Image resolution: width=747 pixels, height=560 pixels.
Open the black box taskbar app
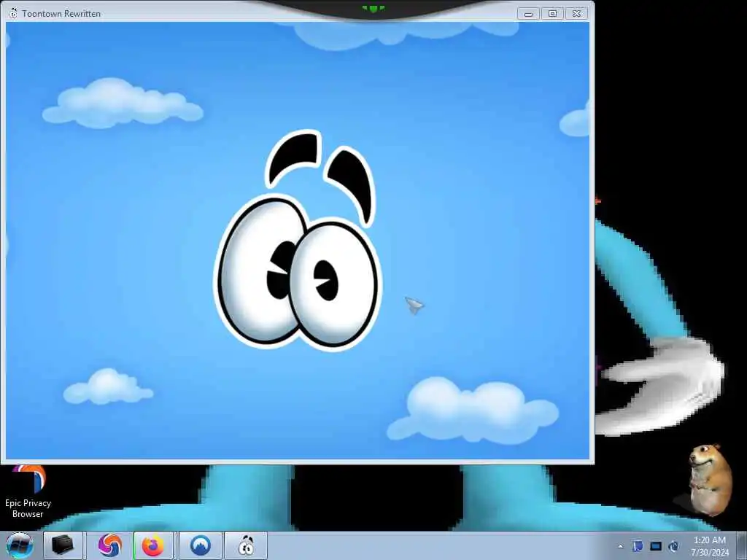[x=63, y=545]
